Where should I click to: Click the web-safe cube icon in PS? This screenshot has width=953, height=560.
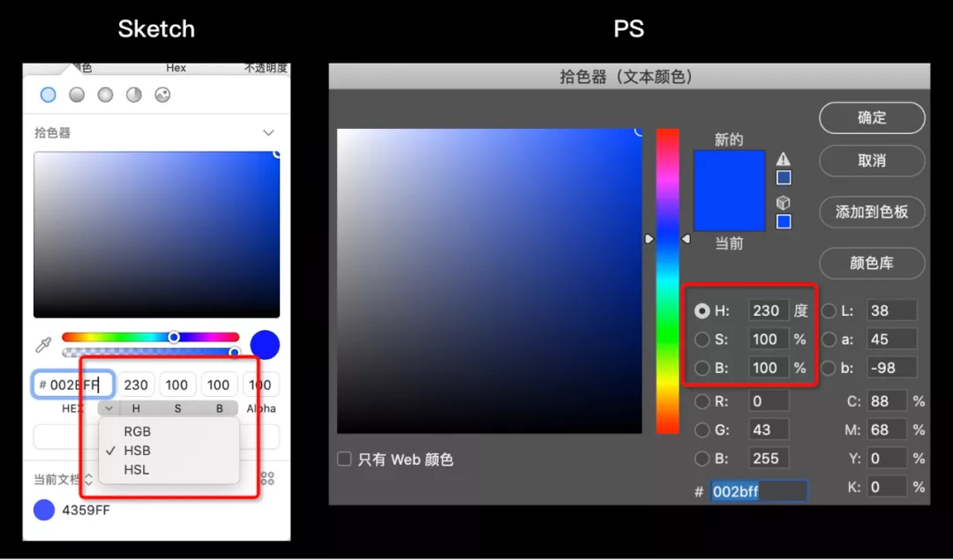tap(784, 204)
